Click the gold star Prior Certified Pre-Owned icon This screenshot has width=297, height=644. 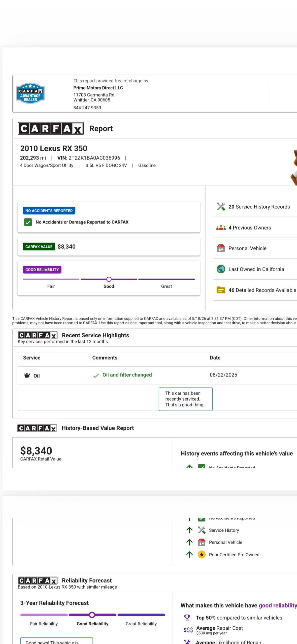tap(202, 555)
